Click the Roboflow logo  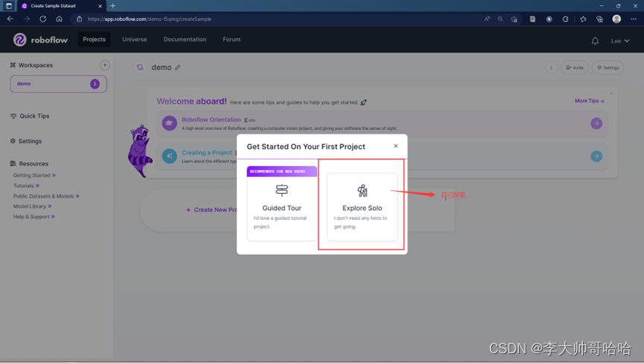(x=40, y=40)
